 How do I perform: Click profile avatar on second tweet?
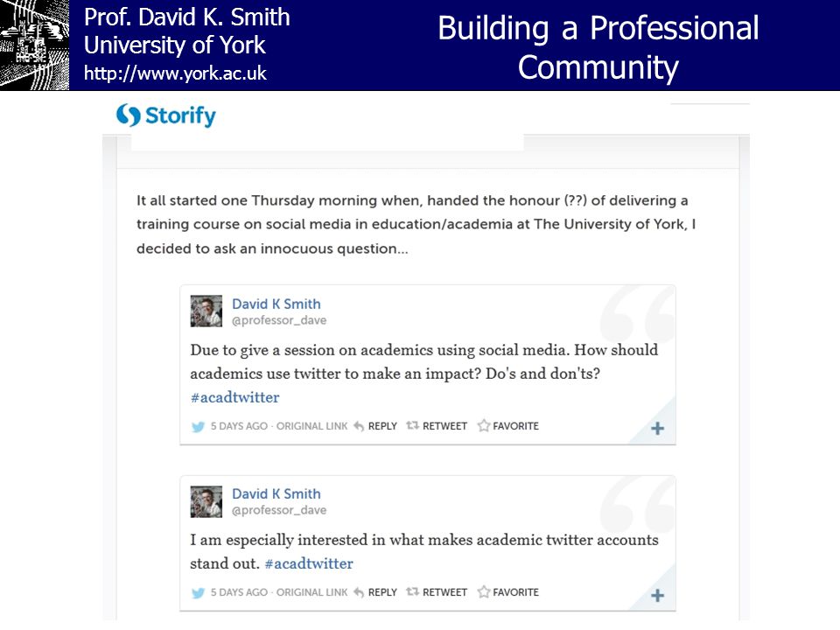click(206, 501)
